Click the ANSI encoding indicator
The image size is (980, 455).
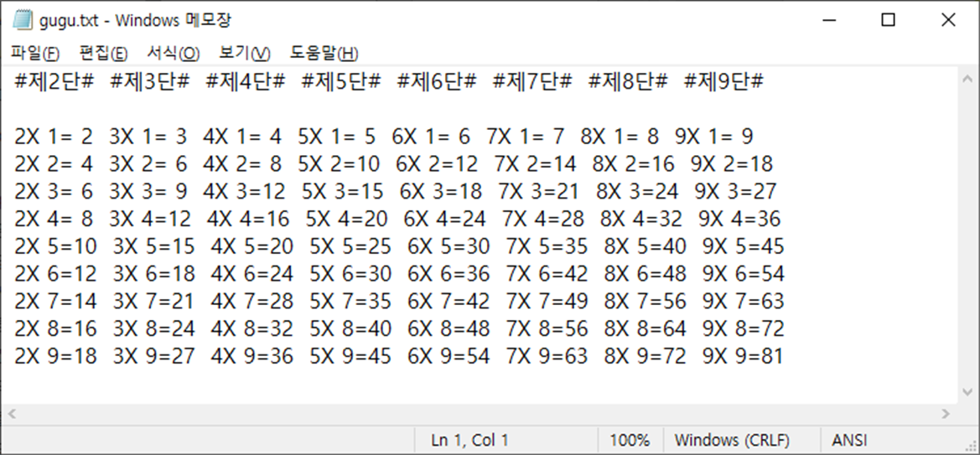pyautogui.click(x=849, y=440)
